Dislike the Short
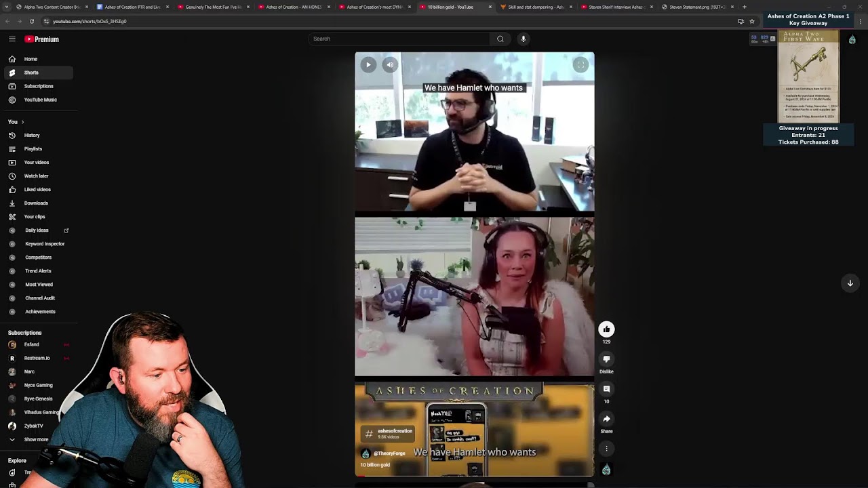The image size is (868, 488). (x=606, y=359)
